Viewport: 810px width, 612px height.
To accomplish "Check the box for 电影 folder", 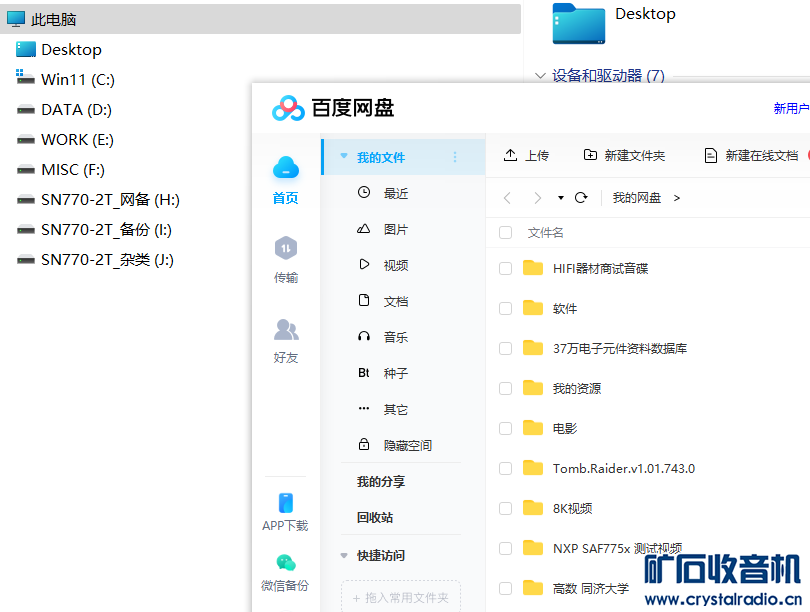I will coord(505,428).
